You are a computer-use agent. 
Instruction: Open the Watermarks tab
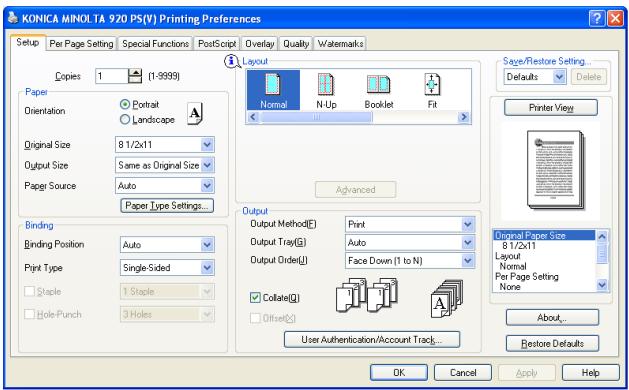[x=341, y=44]
